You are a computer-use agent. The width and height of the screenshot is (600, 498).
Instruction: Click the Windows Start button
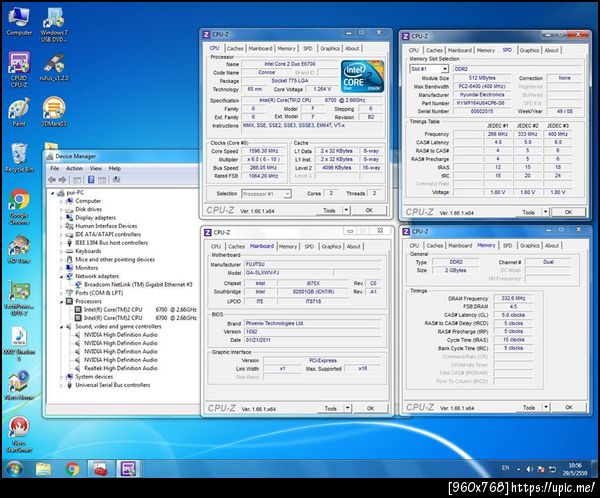tap(15, 469)
